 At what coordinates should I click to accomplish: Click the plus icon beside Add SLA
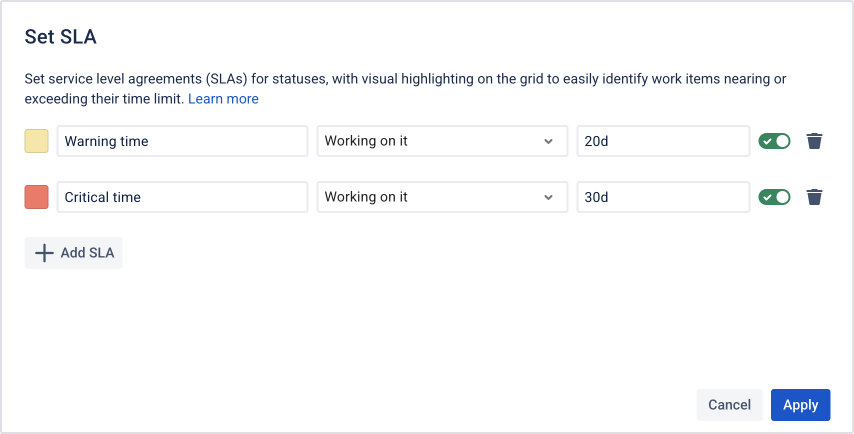pos(44,253)
